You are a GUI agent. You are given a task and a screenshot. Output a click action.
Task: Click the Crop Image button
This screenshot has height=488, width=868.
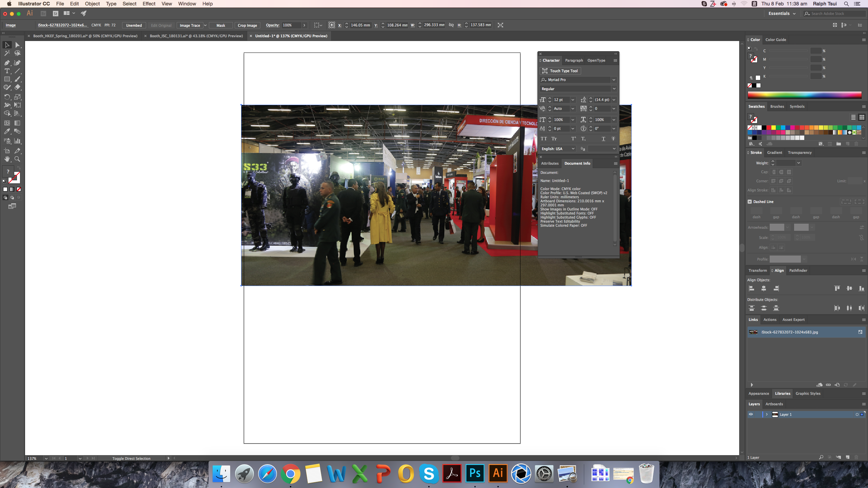point(247,25)
